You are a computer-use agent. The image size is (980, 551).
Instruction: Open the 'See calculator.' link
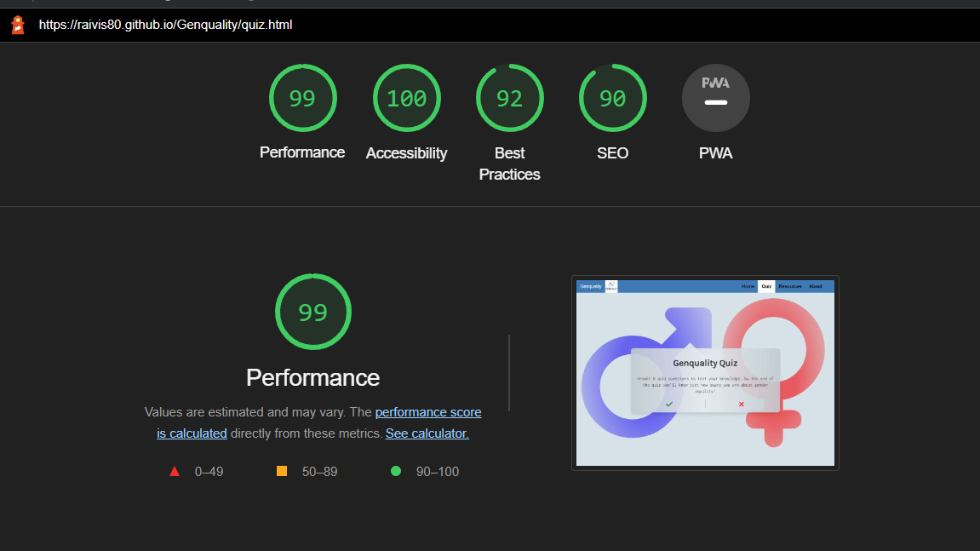(x=427, y=433)
